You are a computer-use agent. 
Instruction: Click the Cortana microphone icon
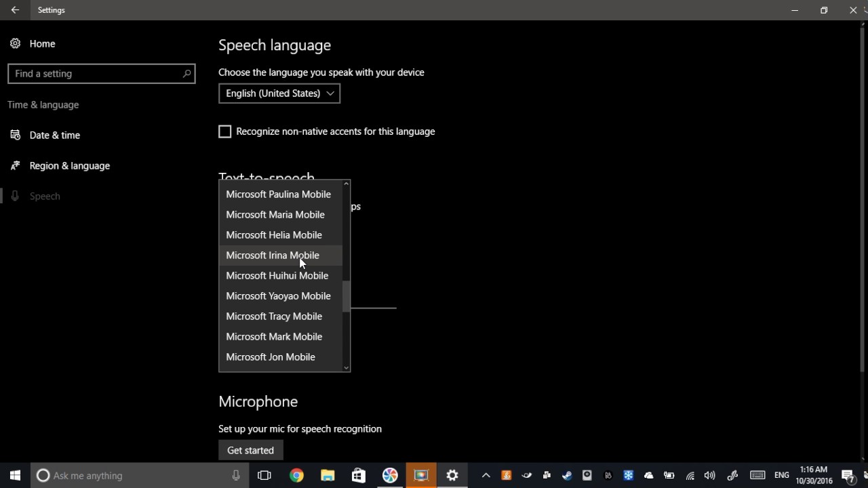click(x=236, y=476)
